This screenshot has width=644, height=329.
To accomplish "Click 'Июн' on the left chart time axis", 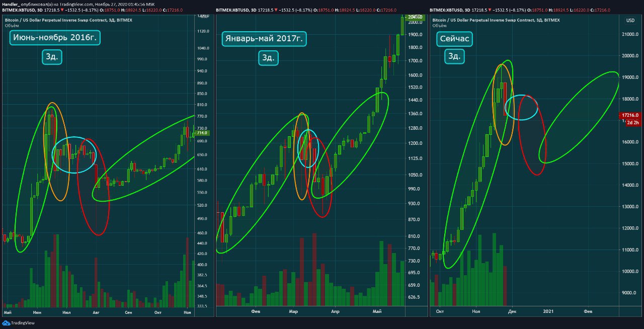I will point(37,312).
